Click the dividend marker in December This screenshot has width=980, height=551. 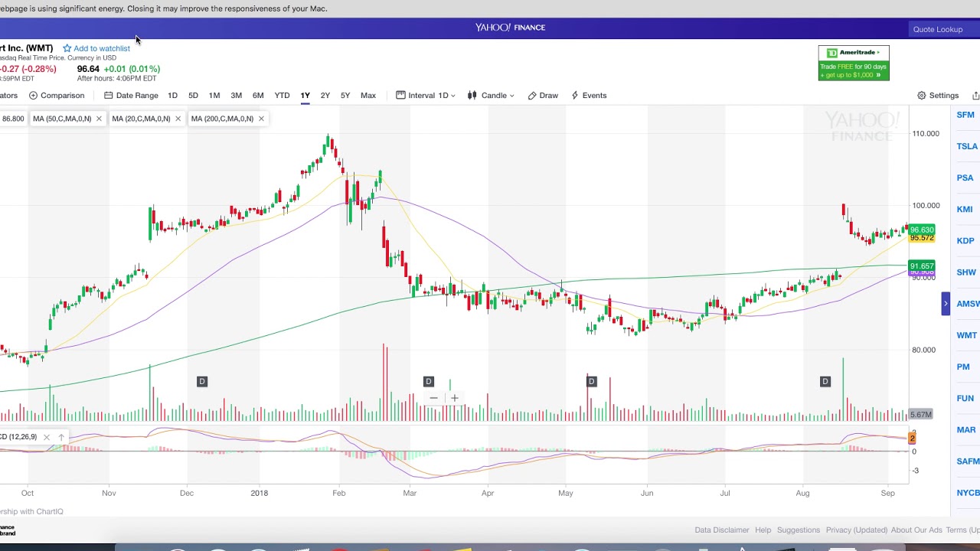(x=202, y=381)
